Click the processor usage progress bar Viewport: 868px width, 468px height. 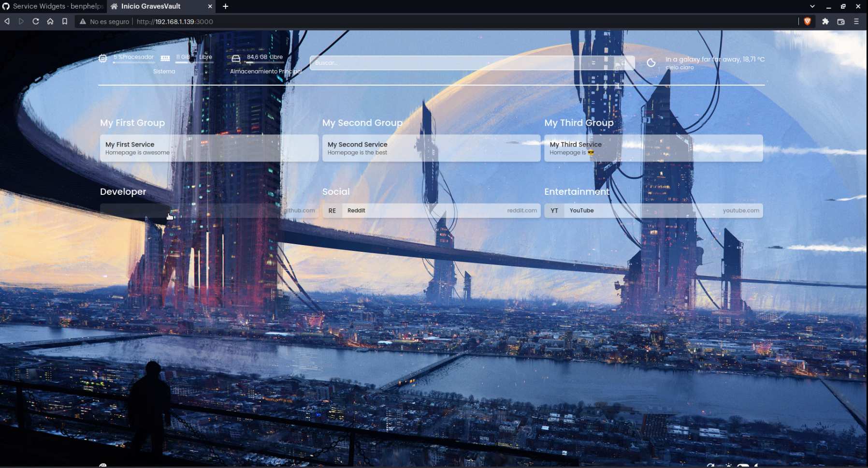[134, 62]
